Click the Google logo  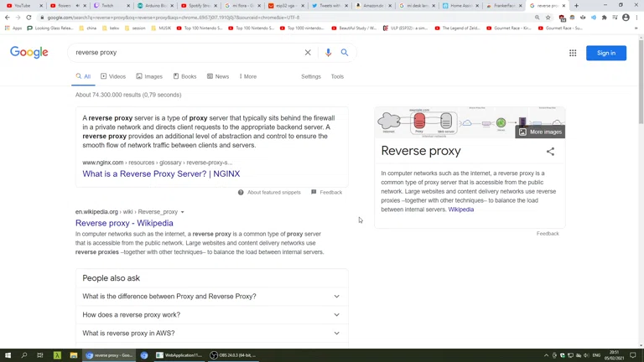click(29, 53)
